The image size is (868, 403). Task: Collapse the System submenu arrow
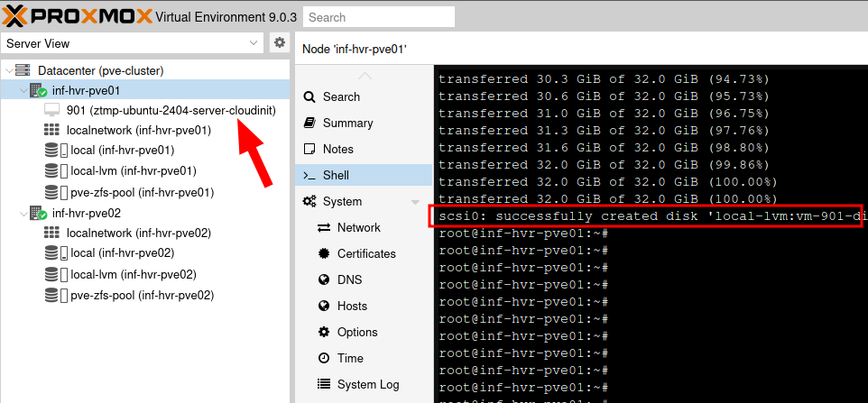coord(415,202)
